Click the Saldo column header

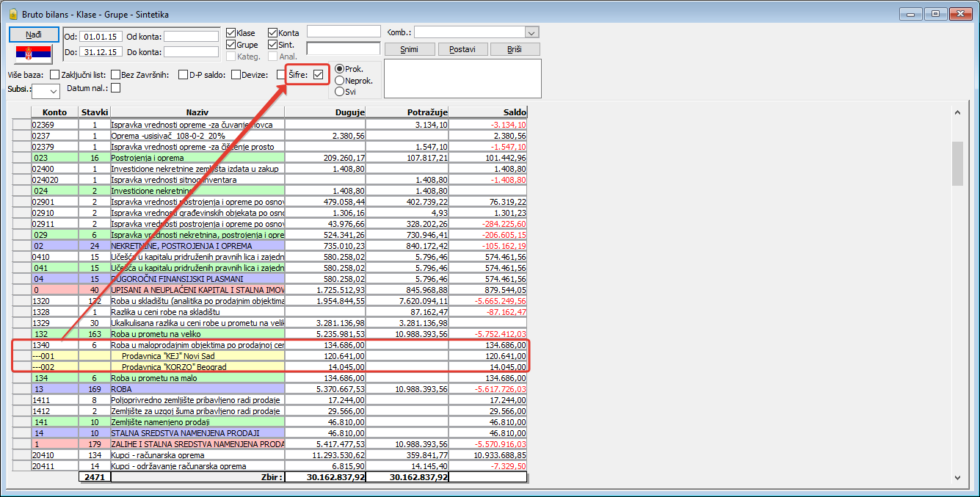[487, 112]
